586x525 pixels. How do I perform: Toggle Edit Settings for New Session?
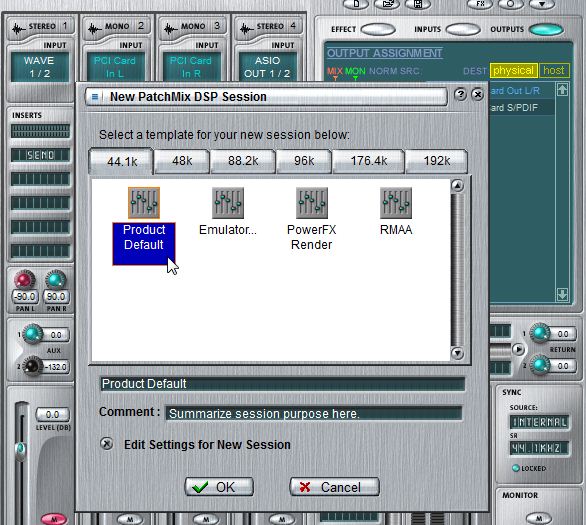(107, 444)
